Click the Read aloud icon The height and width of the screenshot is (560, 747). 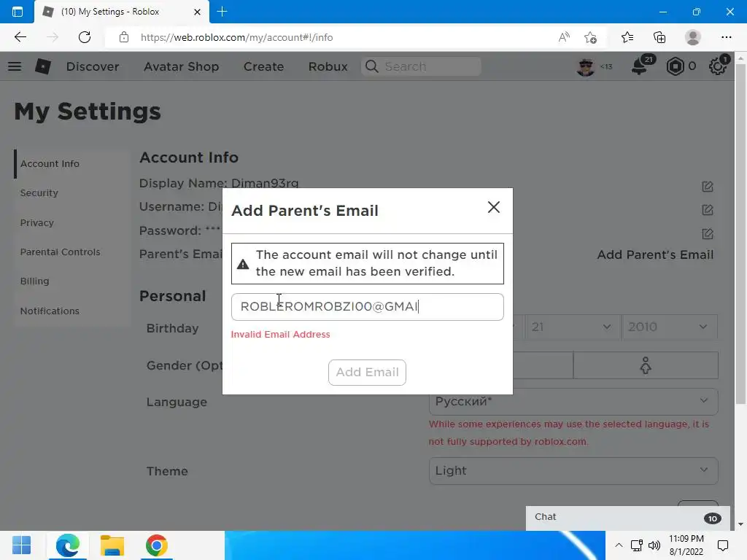click(x=564, y=37)
